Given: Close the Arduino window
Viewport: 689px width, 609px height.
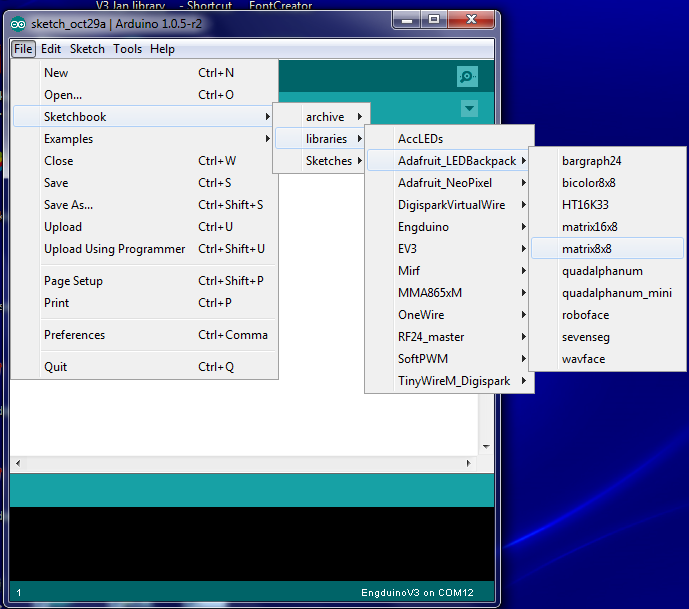Looking at the screenshot, I should click(x=471, y=19).
